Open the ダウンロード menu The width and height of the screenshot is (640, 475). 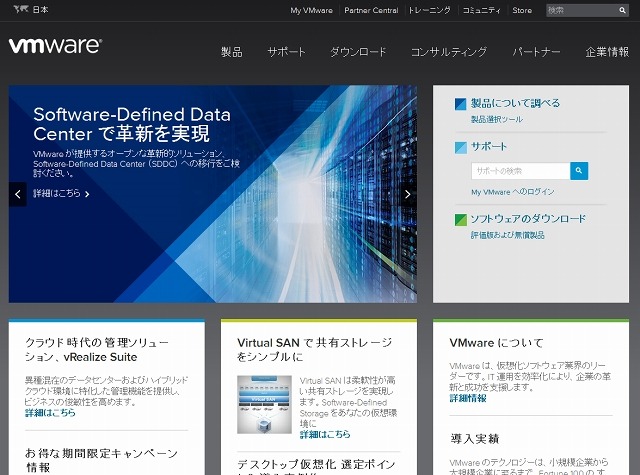click(358, 52)
